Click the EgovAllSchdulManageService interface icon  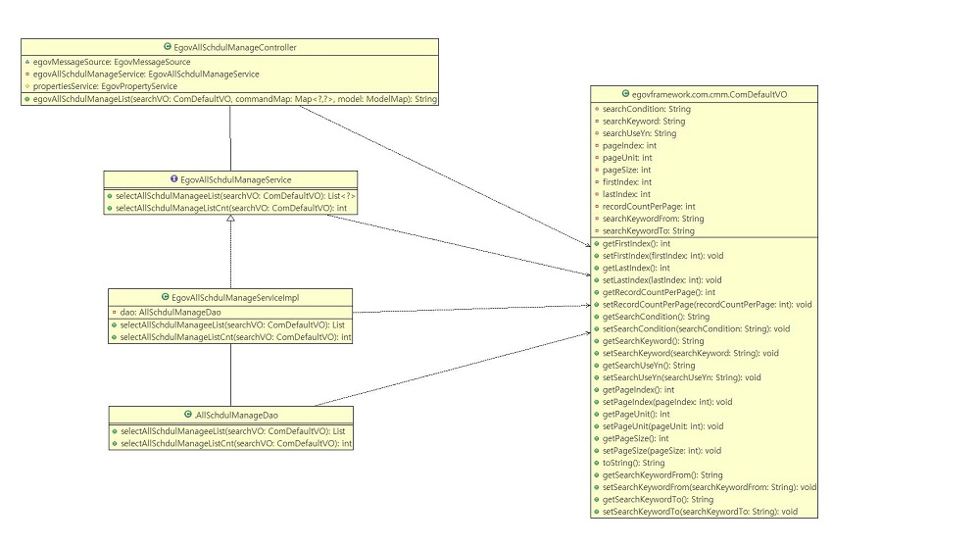coord(173,179)
